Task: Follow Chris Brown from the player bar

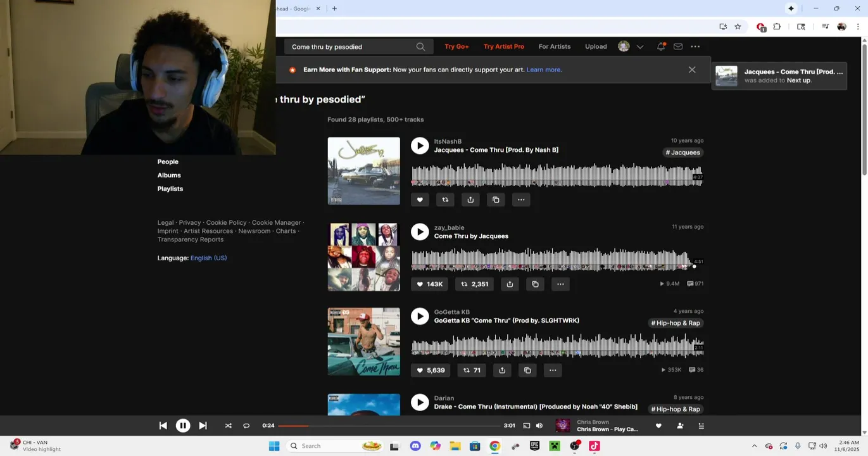Action: [x=680, y=426]
